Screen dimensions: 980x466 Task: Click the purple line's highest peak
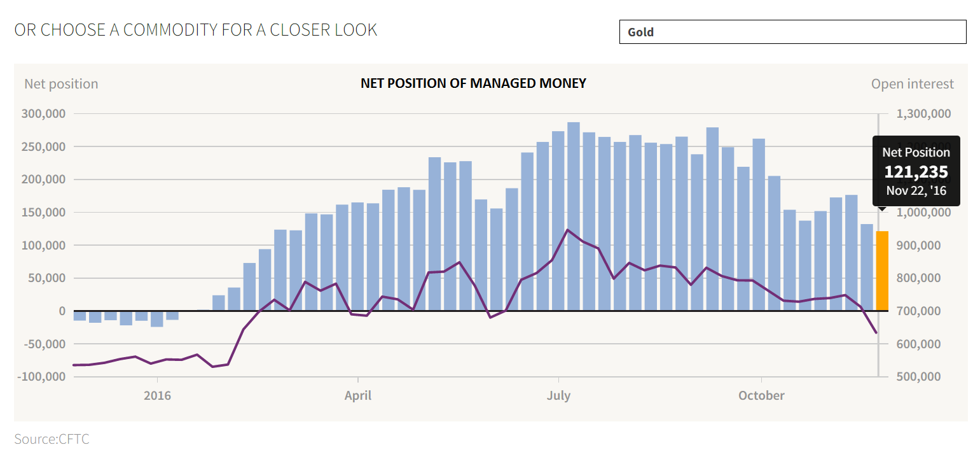[x=569, y=229]
